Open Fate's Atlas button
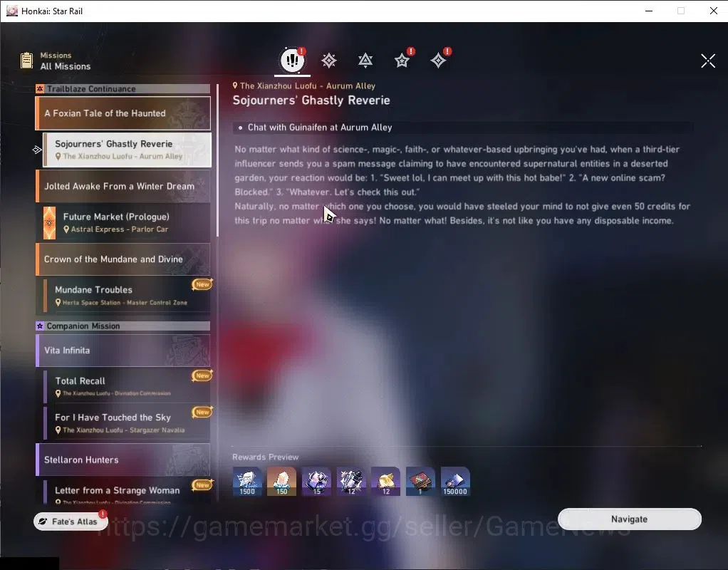This screenshot has width=728, height=570. [x=71, y=522]
